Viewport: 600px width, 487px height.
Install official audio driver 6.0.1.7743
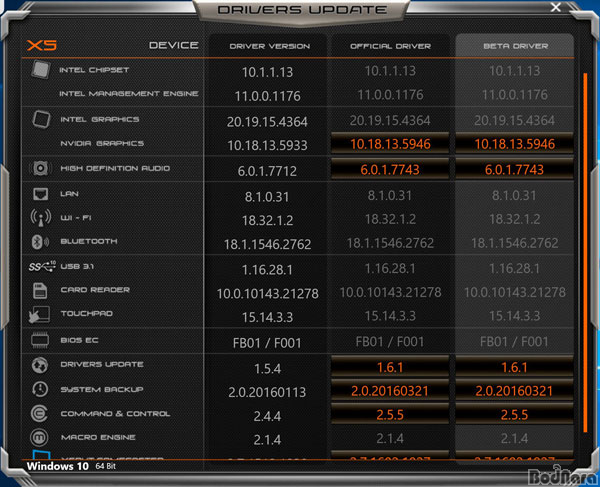390,169
